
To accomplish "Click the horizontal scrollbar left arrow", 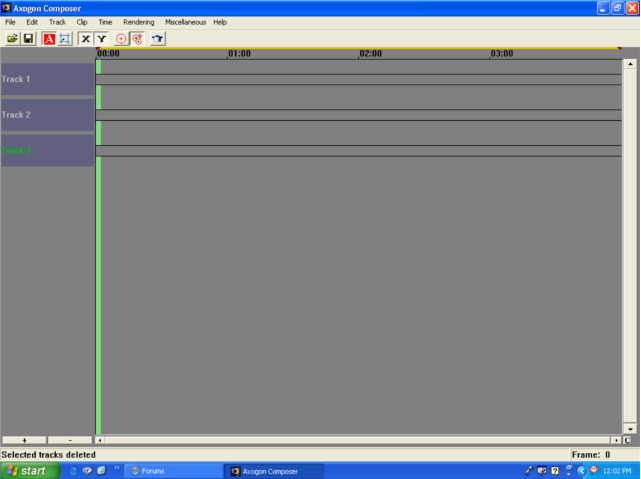I will tap(100, 440).
